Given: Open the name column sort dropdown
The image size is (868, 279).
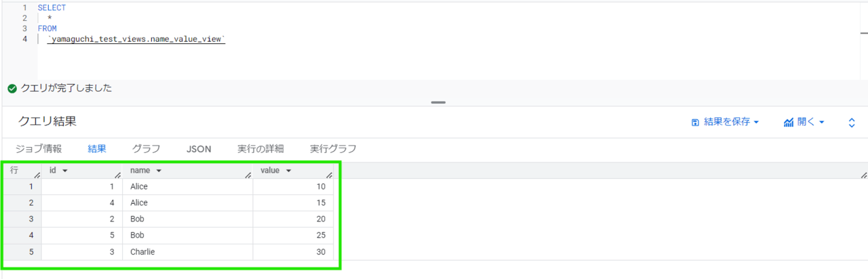Looking at the screenshot, I should (158, 171).
